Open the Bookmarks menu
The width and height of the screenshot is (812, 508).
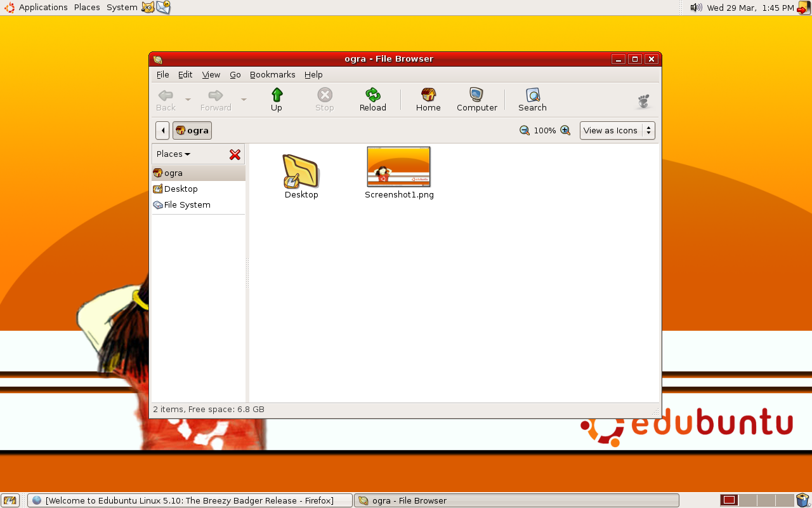pyautogui.click(x=273, y=74)
